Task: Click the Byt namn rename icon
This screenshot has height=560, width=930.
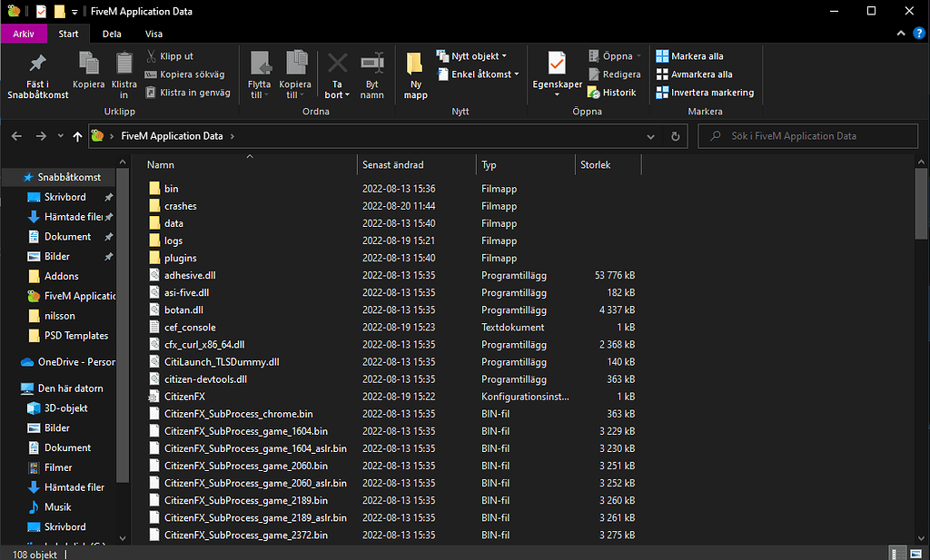Action: (x=371, y=64)
